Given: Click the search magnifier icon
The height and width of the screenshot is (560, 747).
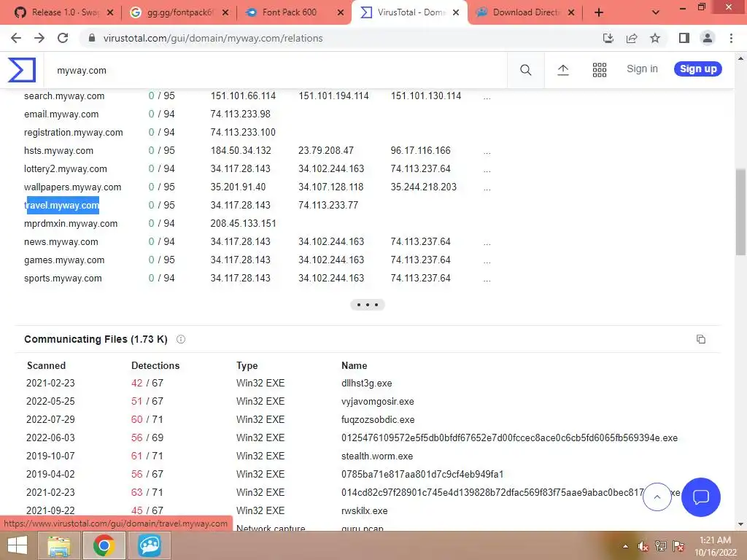Looking at the screenshot, I should (x=525, y=70).
